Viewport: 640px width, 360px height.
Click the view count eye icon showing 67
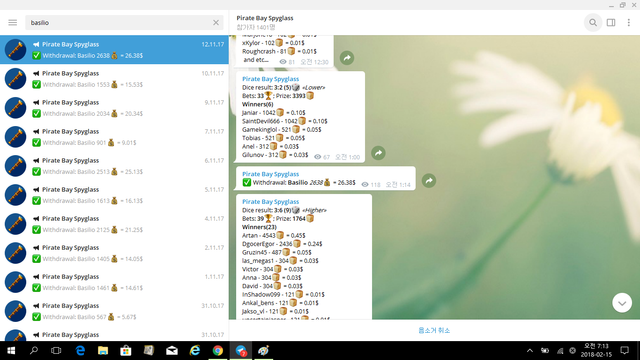pyautogui.click(x=318, y=157)
